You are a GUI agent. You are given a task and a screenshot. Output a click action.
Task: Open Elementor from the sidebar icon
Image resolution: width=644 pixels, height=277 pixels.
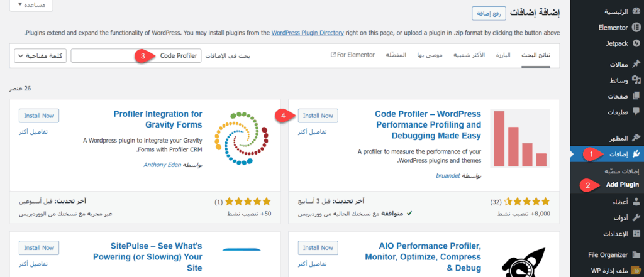coord(636,28)
